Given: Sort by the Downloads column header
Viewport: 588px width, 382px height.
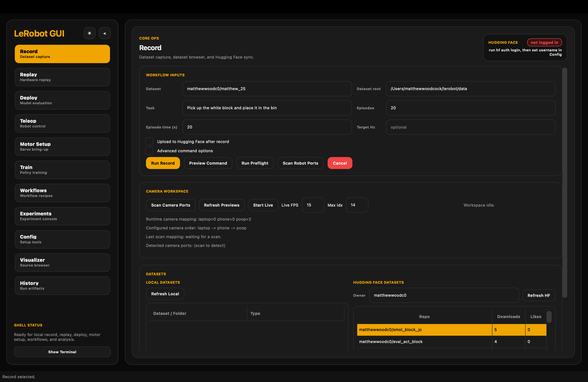Looking at the screenshot, I should (508, 317).
